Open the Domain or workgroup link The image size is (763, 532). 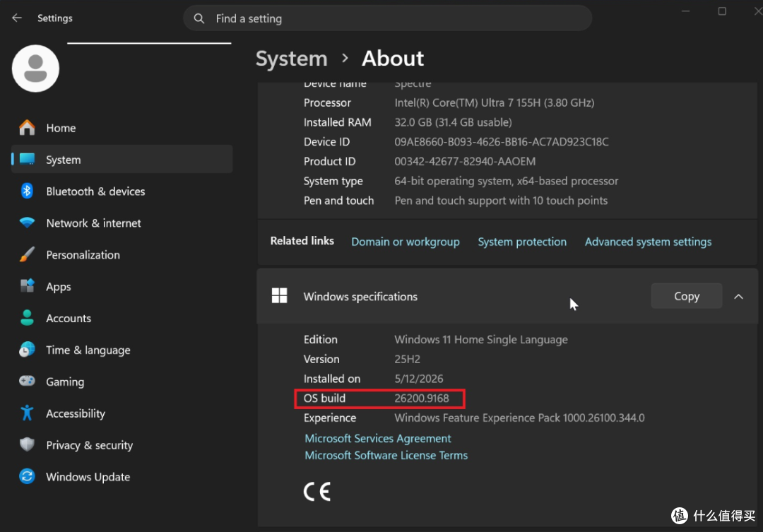(x=406, y=242)
